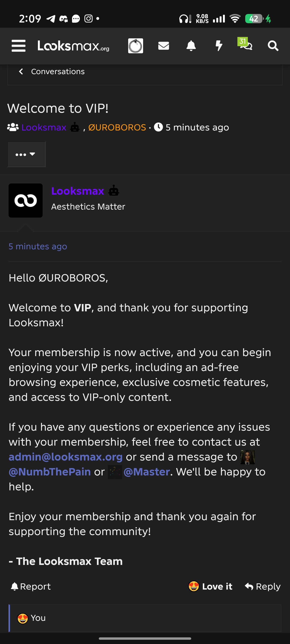Open the envelope inbox icon

click(164, 46)
